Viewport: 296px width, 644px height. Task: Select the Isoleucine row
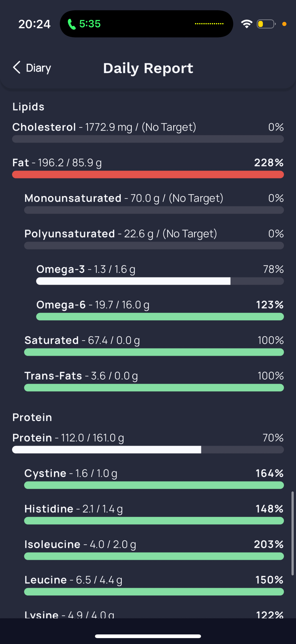pyautogui.click(x=154, y=549)
